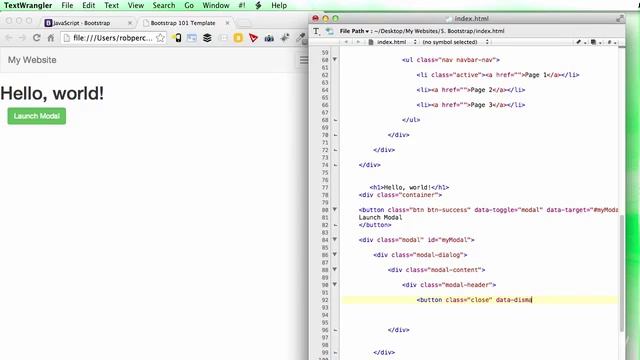Open the index.html document popup

point(393,42)
